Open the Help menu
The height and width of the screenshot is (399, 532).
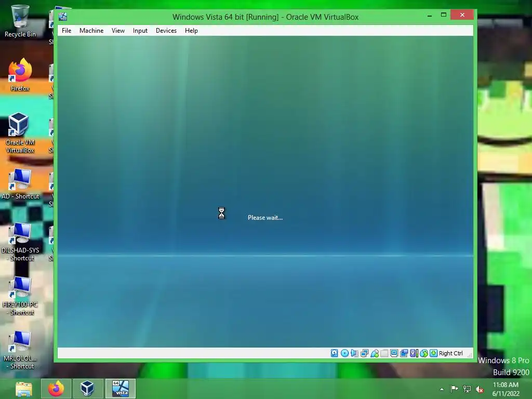[191, 31]
